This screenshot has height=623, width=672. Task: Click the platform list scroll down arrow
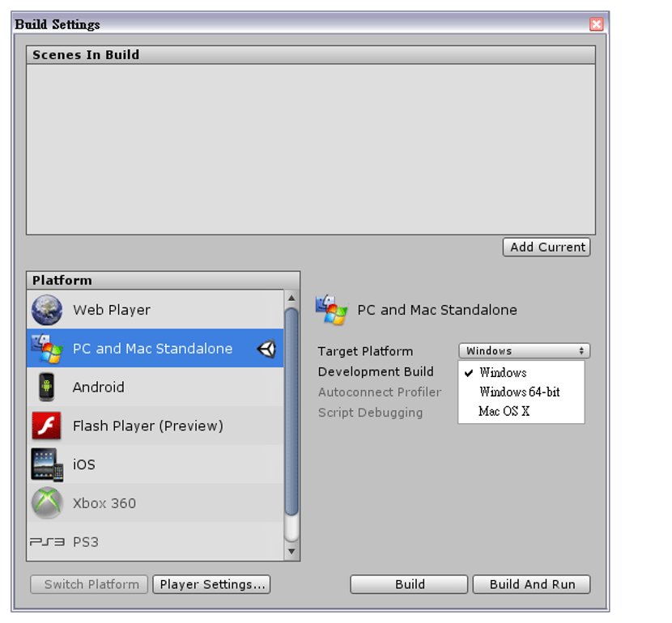pos(291,552)
